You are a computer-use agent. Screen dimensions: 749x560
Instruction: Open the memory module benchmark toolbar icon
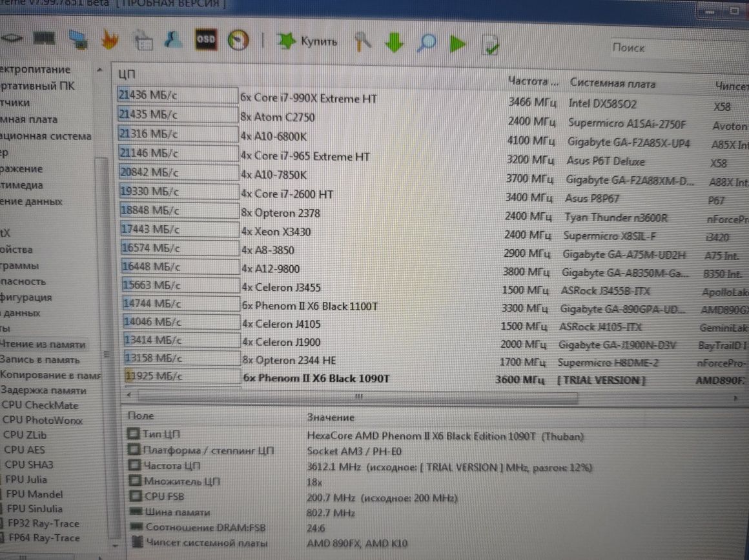[x=44, y=38]
